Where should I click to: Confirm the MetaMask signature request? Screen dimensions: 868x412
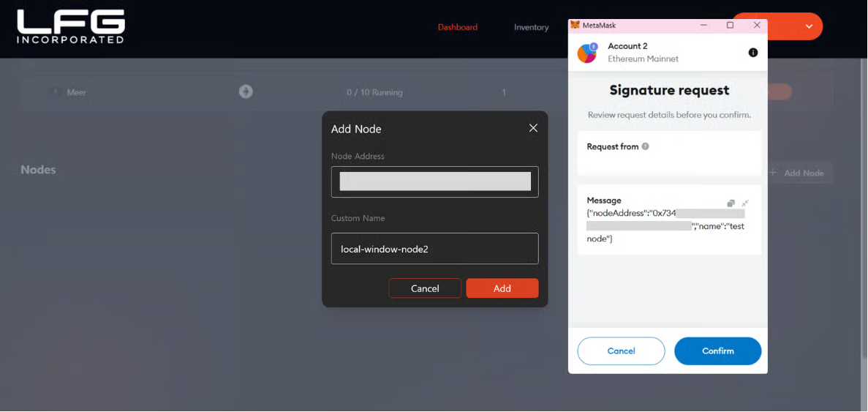click(x=717, y=351)
